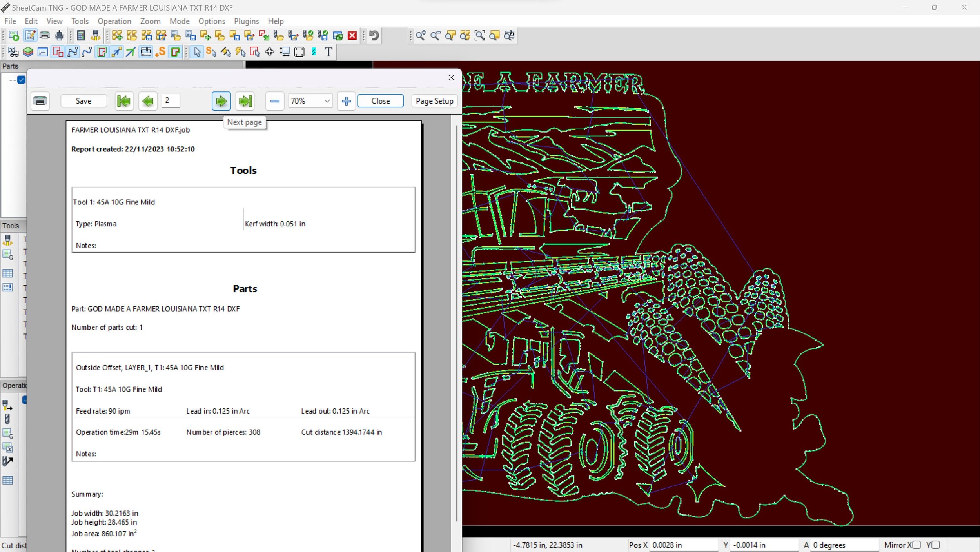
Task: Zoom out preview with minus button
Action: pos(275,101)
